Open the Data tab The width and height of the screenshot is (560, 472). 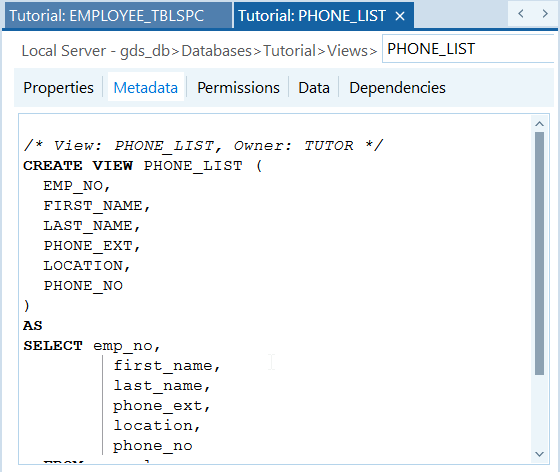[314, 87]
